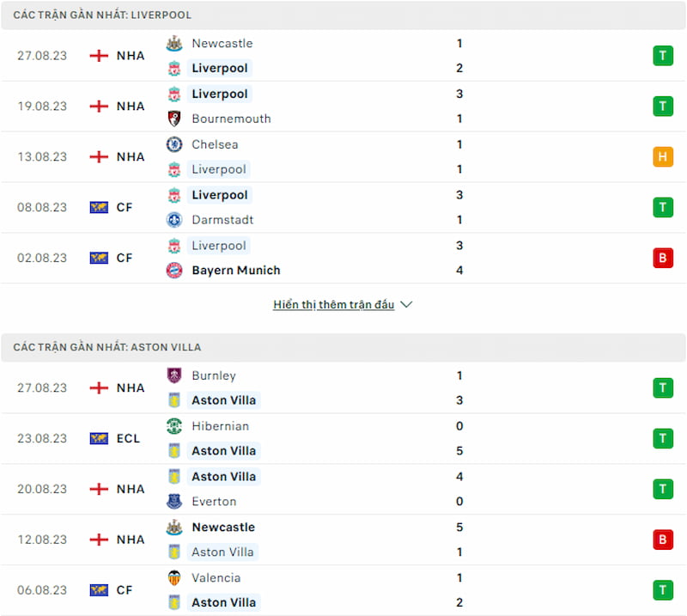Open the ECL competition label for 23.08.23
687x616 pixels.
128,438
